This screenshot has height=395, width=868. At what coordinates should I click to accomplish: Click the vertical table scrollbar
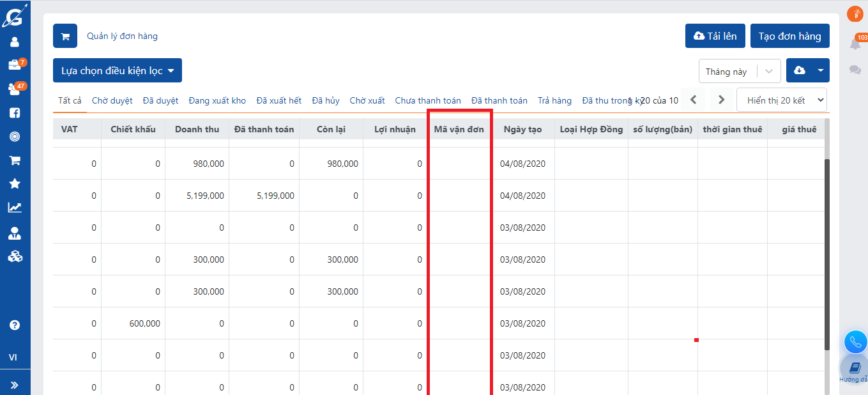(x=827, y=254)
